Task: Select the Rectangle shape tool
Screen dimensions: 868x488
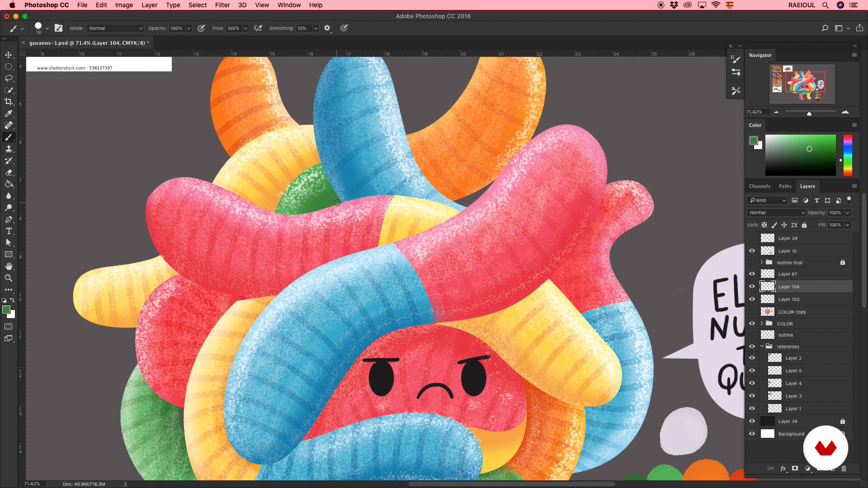Action: tap(9, 254)
